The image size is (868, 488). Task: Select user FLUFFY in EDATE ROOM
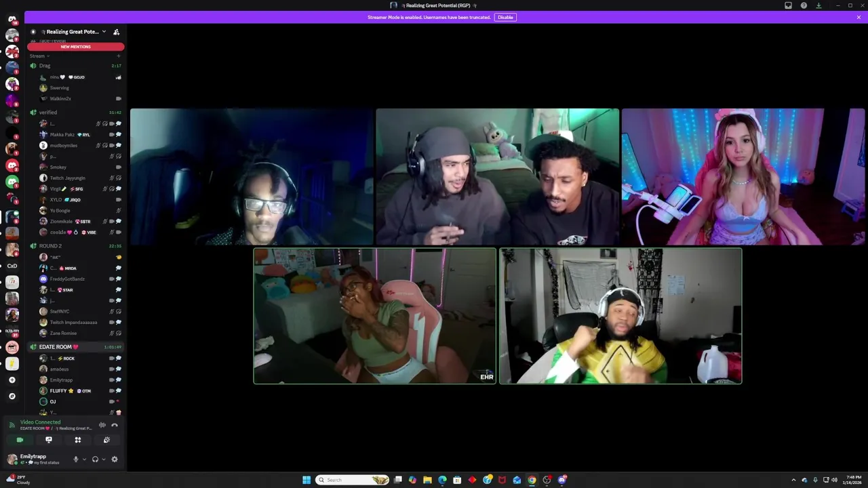click(x=79, y=390)
